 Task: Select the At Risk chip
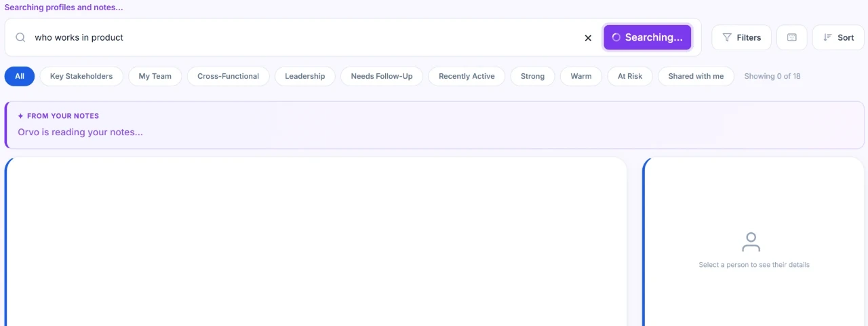(x=630, y=76)
